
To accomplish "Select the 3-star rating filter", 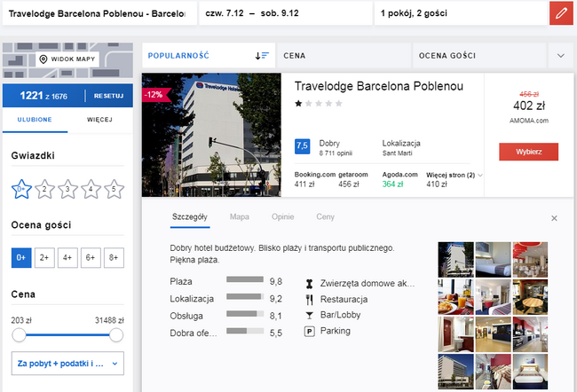I will point(68,188).
